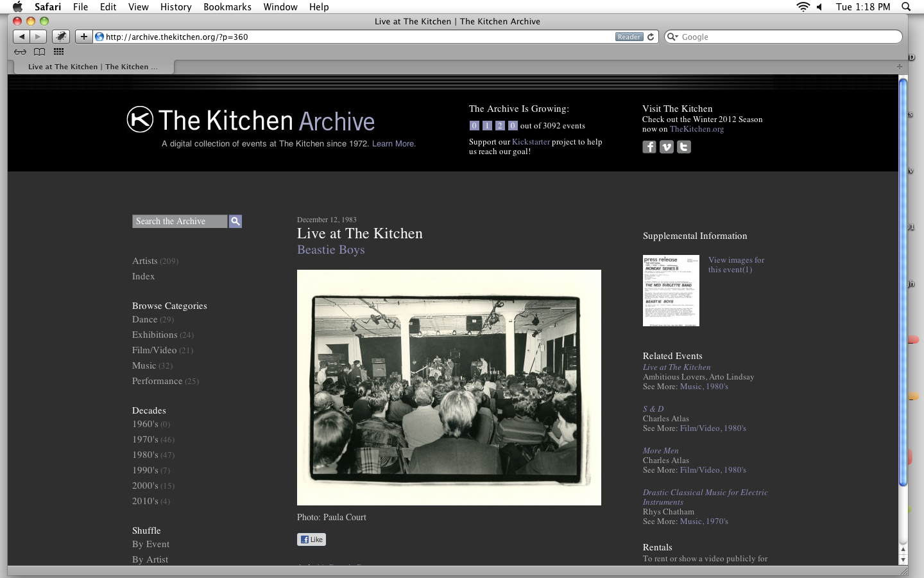This screenshot has width=924, height=578.
Task: Browse the Film/Video category
Action: click(x=155, y=350)
